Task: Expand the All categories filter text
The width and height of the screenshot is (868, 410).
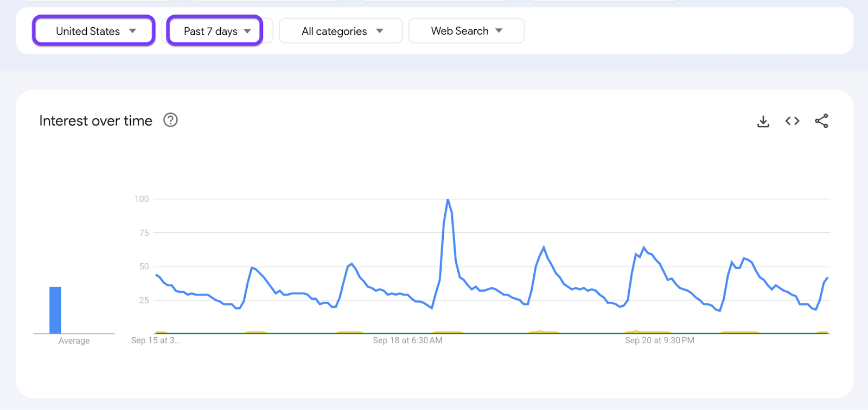Action: pos(334,31)
